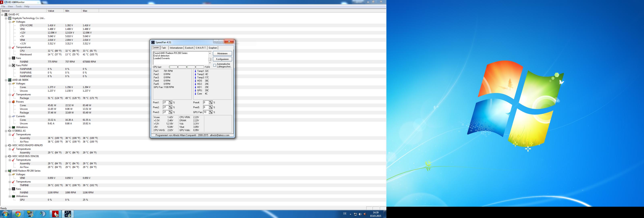Enable Automatische Lüftergeschwindigkeit checkbox
This screenshot has width=644, height=218.
[x=215, y=65]
